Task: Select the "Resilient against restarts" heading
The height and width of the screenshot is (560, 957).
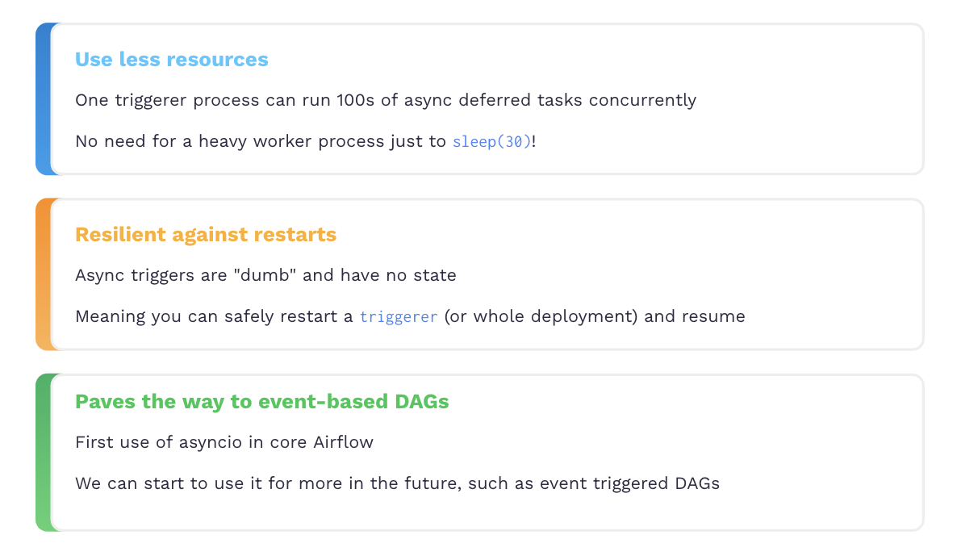Action: [206, 235]
